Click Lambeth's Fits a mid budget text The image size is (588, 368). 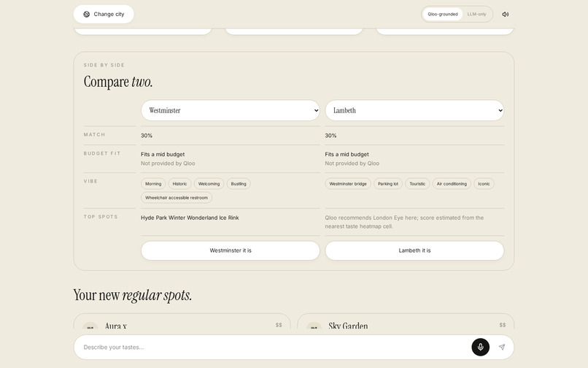347,154
